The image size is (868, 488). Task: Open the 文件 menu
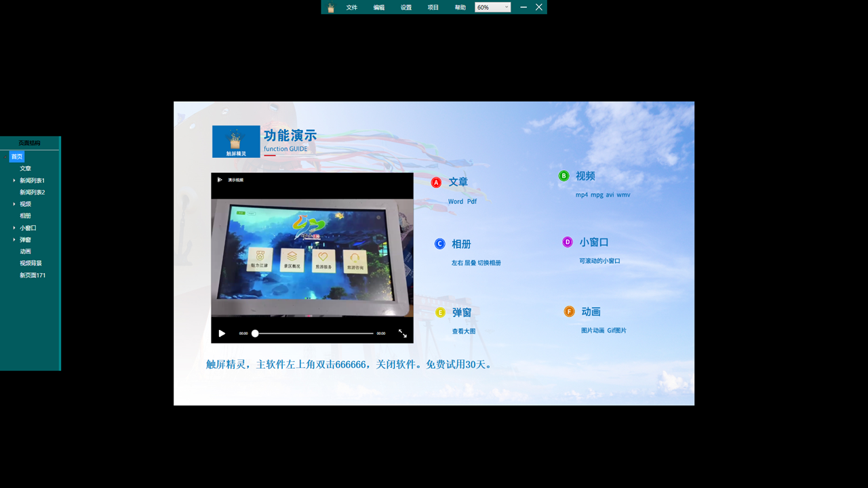click(x=351, y=7)
